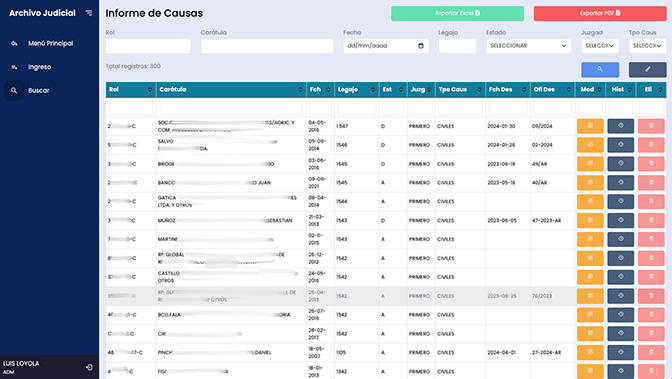Edit the row with legajo 1546

point(590,145)
